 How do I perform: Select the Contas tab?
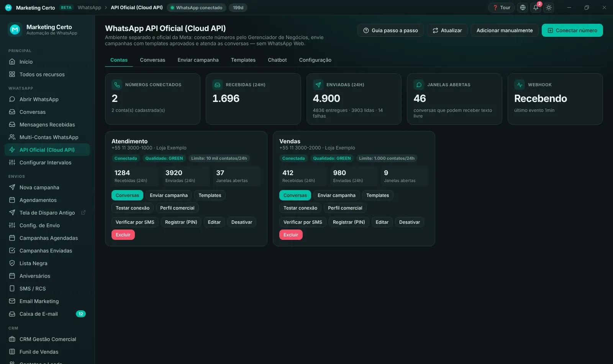pos(119,60)
